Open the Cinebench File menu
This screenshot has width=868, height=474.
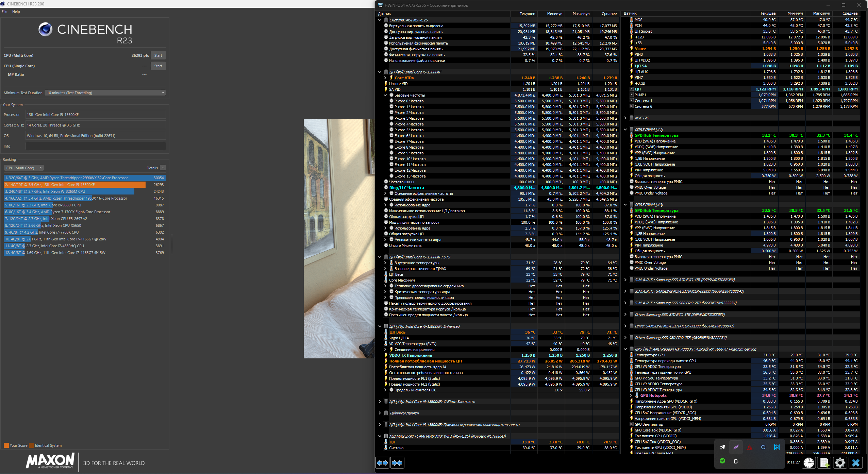4,12
